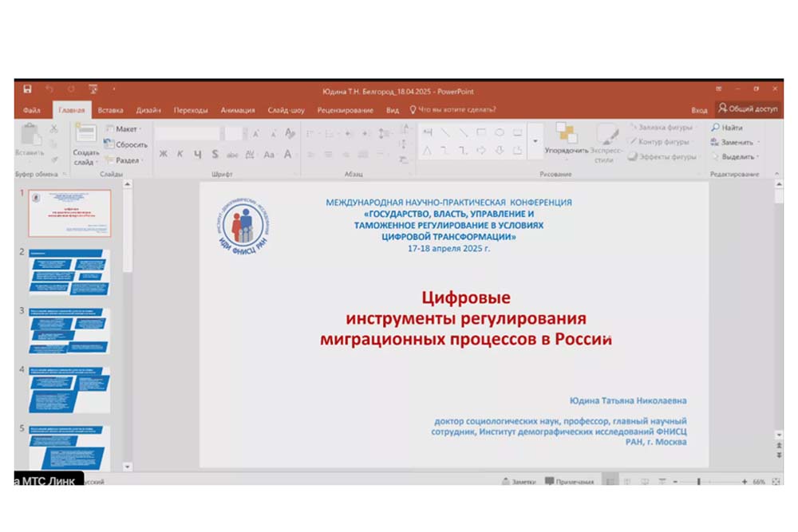Screen dimensions: 798x532
Task: Click the Общий доступ button
Action: (748, 109)
